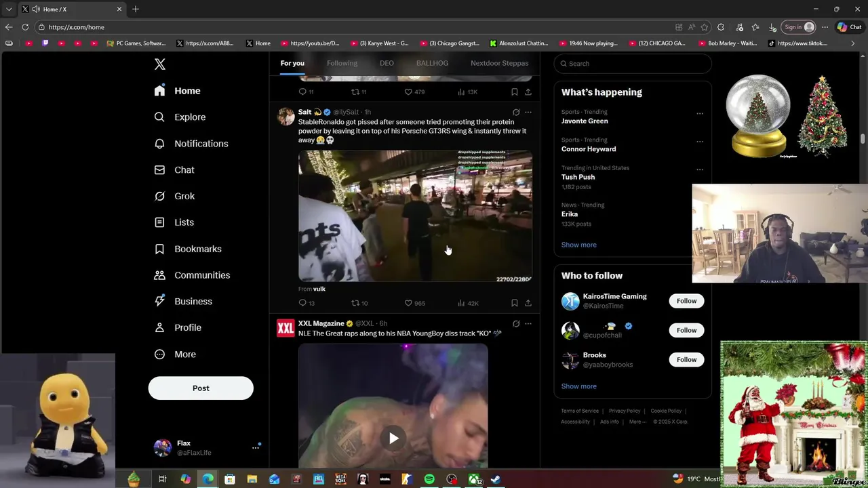
Task: Click the X Search field
Action: tap(633, 64)
